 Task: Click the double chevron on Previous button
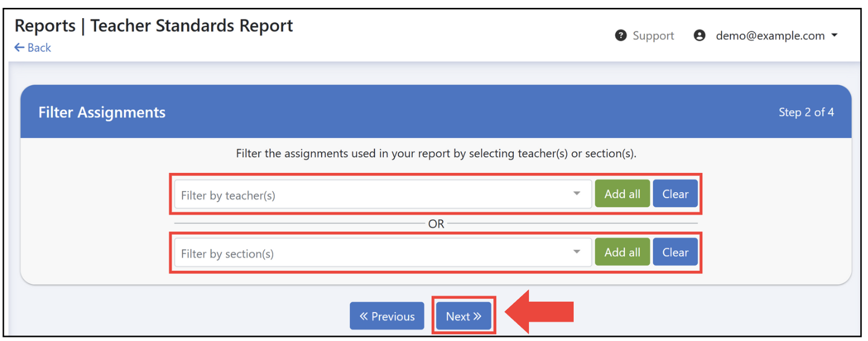(364, 316)
